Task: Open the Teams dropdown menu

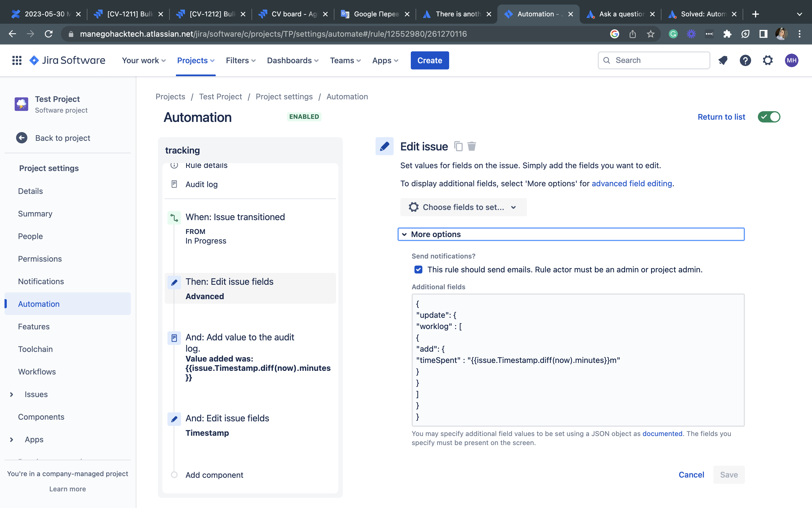Action: coord(345,60)
